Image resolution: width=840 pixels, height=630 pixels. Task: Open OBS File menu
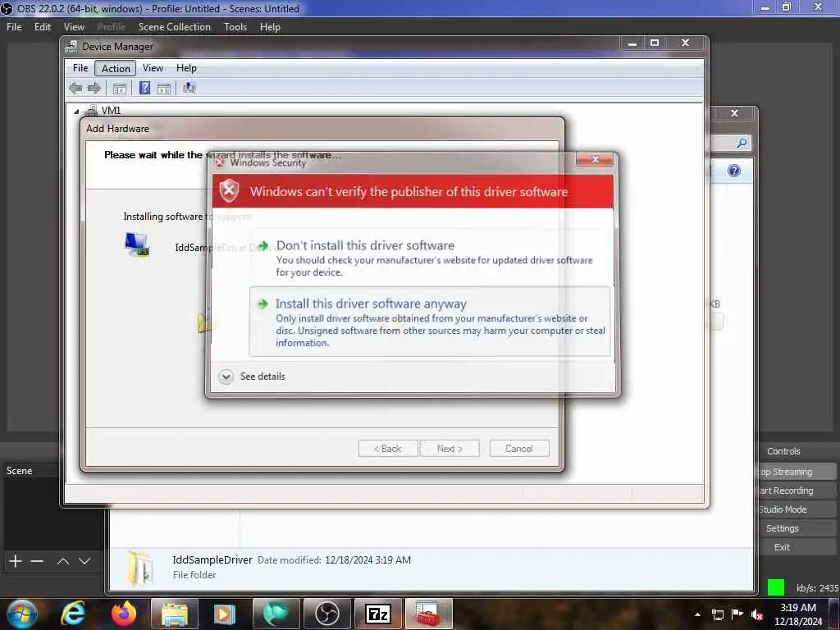coord(14,27)
